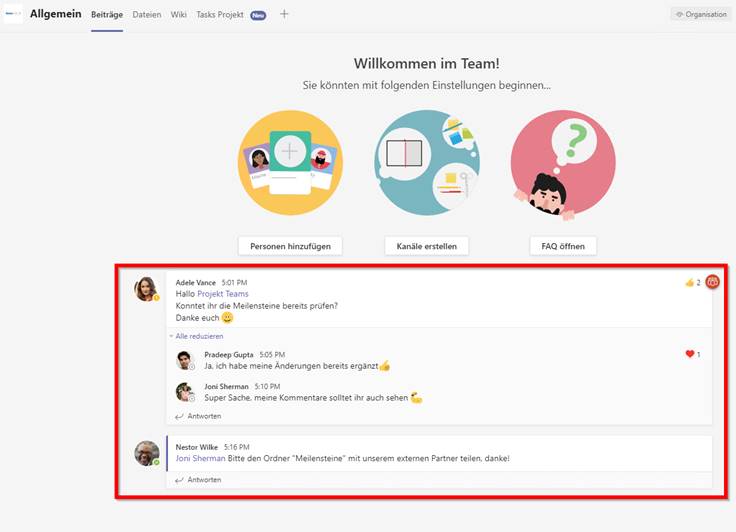Open Adele Vance's profile picture

(146, 288)
